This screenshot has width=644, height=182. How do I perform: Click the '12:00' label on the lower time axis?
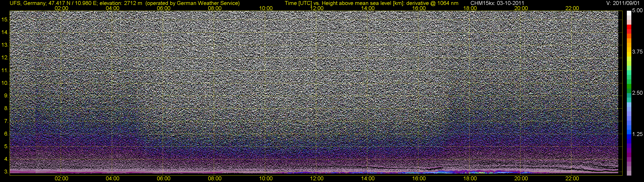(x=317, y=179)
